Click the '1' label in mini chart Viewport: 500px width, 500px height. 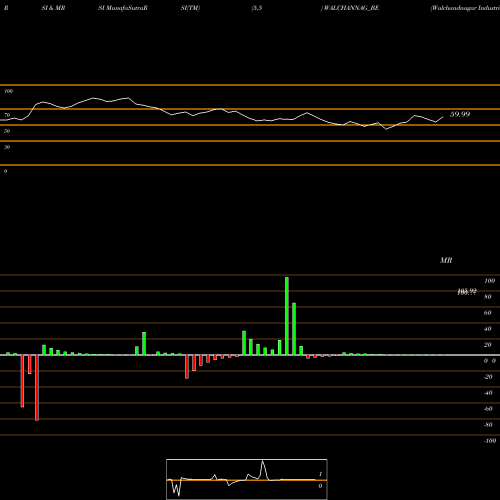click(320, 474)
